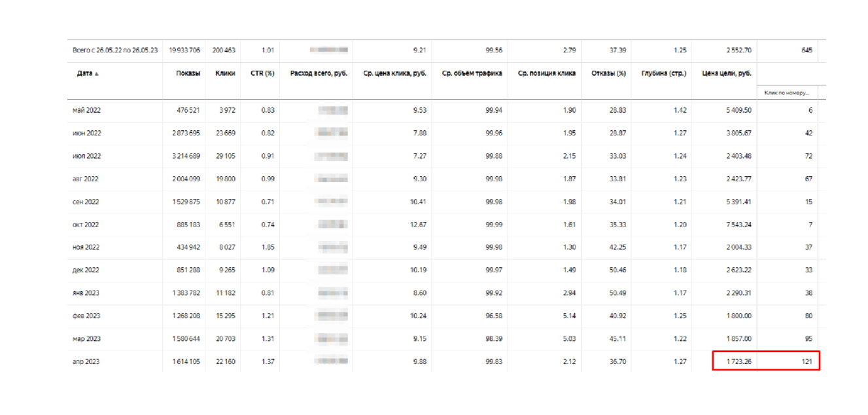Click clicks value 29 105 for июл 2022

coord(226,156)
